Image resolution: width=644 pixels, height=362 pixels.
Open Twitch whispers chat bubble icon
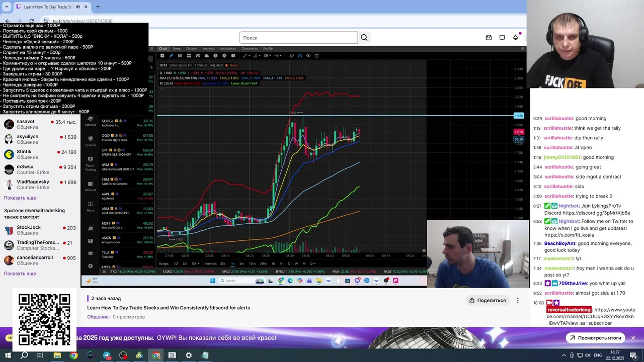coord(502,38)
